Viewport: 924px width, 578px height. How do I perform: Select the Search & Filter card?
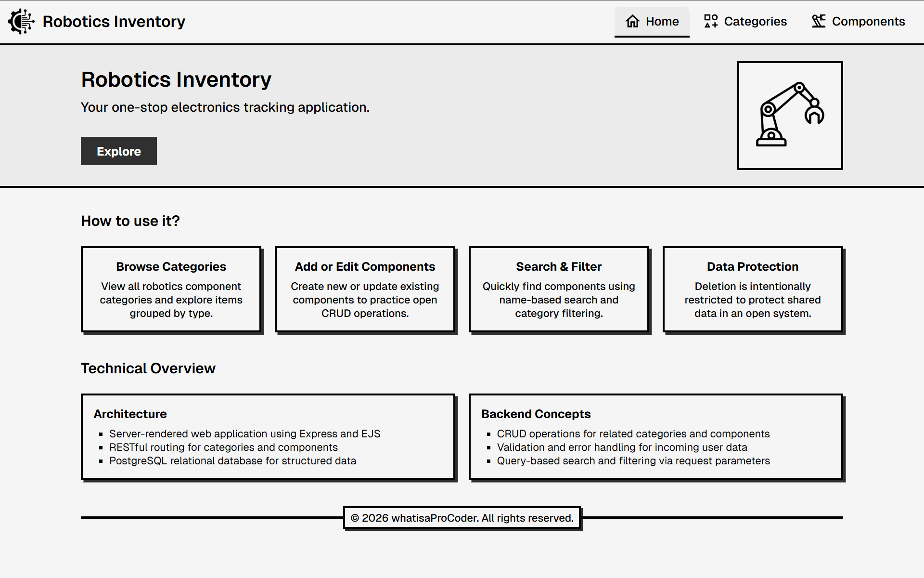(559, 289)
